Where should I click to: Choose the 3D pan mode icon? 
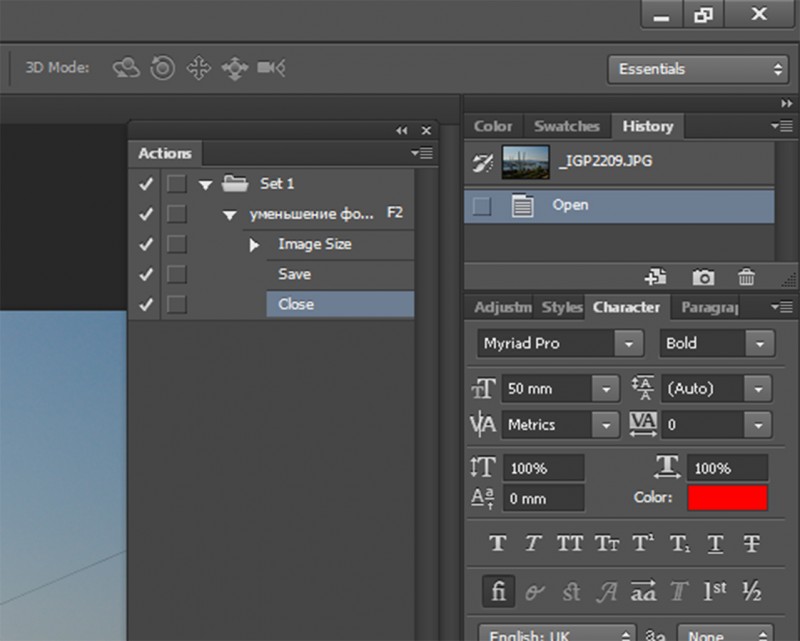pyautogui.click(x=198, y=68)
